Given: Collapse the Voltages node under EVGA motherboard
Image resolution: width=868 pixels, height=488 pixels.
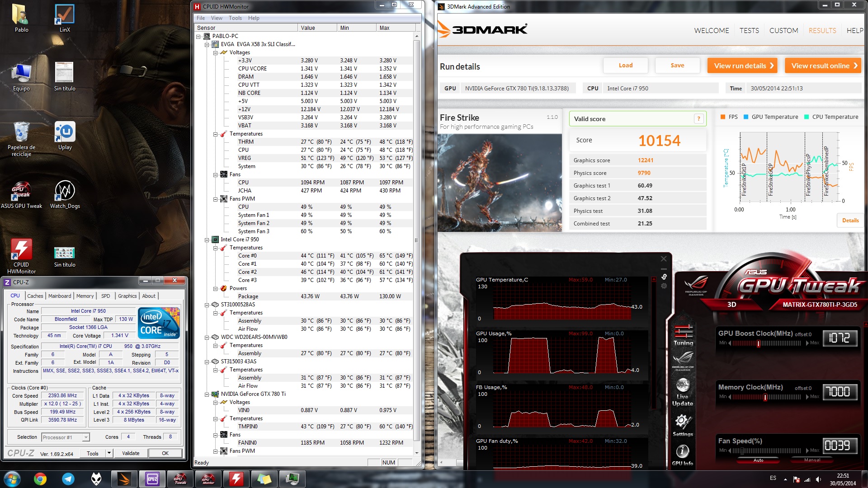Looking at the screenshot, I should pos(216,52).
